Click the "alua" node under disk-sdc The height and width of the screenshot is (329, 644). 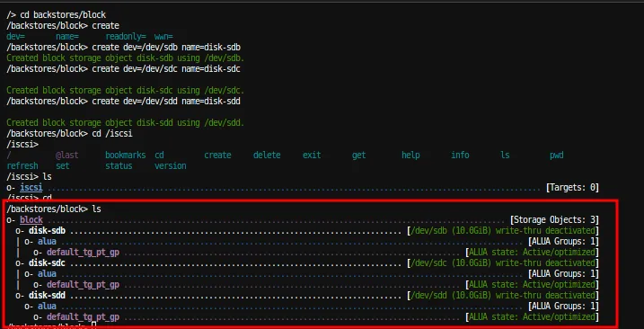click(47, 273)
